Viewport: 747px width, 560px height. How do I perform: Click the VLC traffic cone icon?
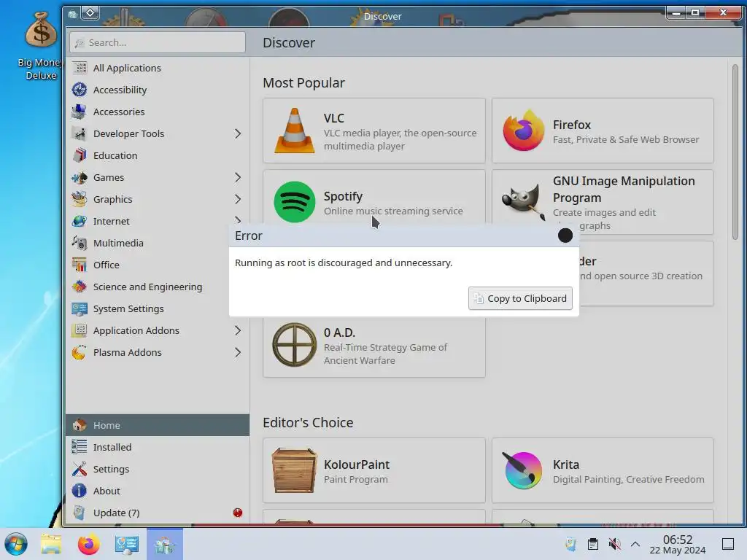point(295,131)
